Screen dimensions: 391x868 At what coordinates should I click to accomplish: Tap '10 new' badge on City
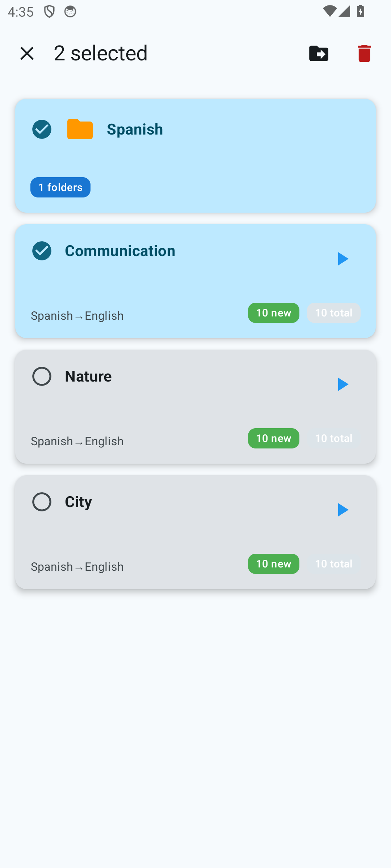pyautogui.click(x=273, y=564)
